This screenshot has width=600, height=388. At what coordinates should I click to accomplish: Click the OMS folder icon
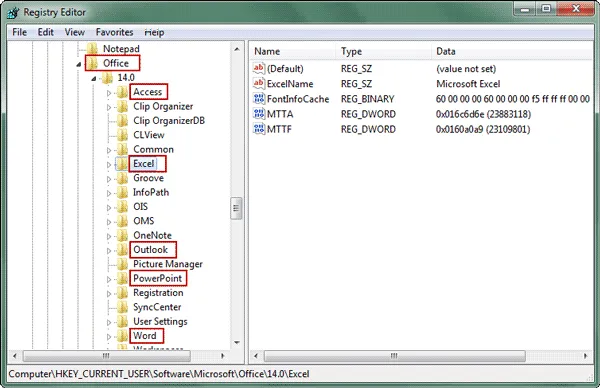[x=122, y=221]
